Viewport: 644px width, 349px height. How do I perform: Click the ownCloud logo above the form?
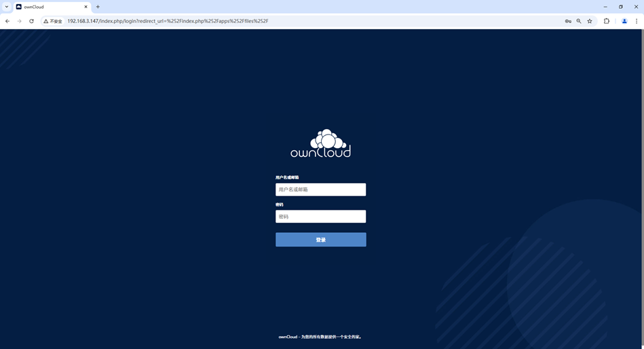tap(321, 143)
